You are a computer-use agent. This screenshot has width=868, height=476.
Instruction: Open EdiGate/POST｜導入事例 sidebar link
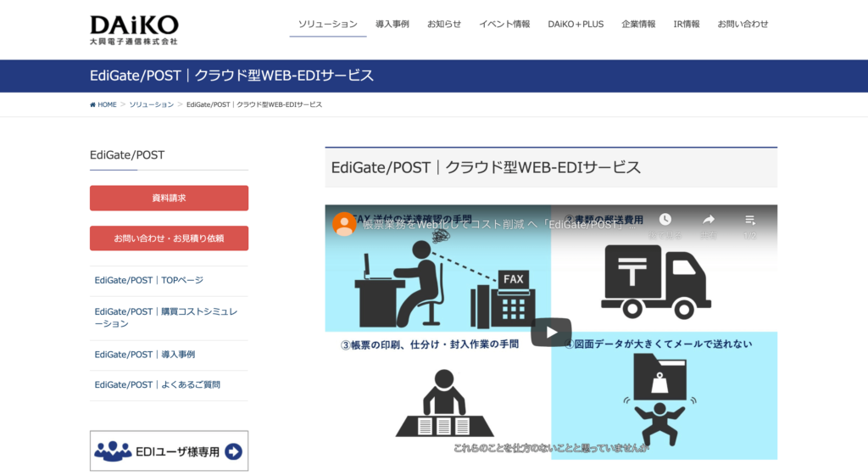(x=144, y=355)
